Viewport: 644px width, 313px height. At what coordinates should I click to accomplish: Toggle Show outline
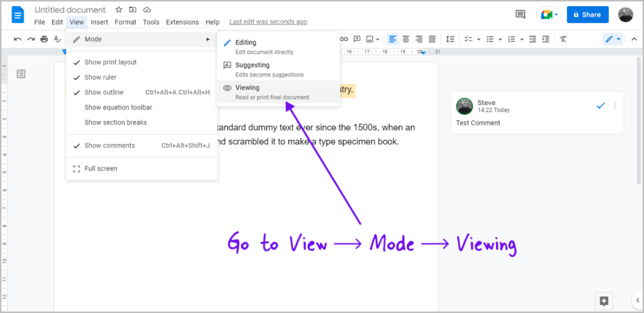coord(142,92)
